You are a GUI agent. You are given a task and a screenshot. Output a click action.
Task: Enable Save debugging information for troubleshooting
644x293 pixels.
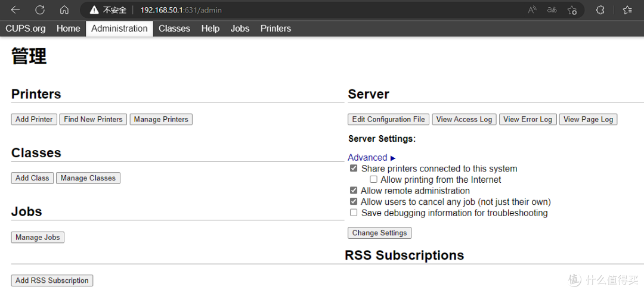354,213
